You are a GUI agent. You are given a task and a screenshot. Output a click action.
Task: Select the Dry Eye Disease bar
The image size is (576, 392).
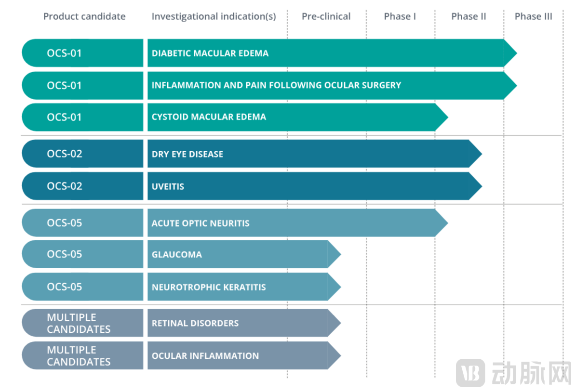(x=314, y=154)
